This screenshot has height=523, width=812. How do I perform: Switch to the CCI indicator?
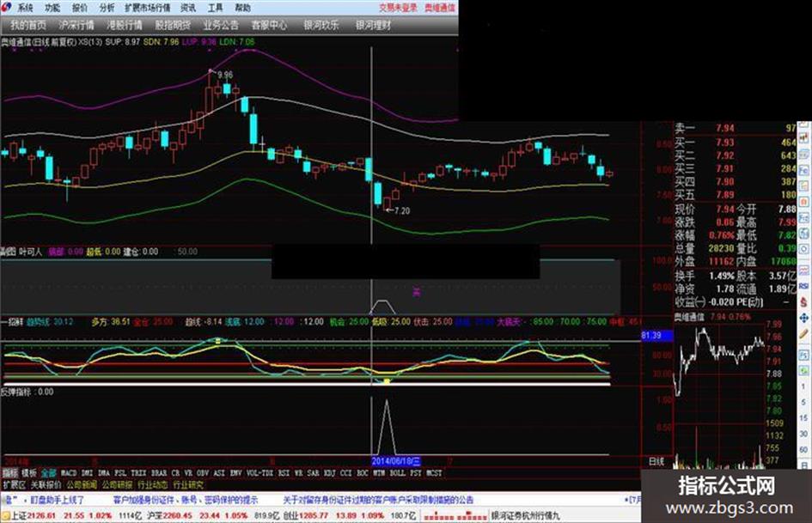346,473
